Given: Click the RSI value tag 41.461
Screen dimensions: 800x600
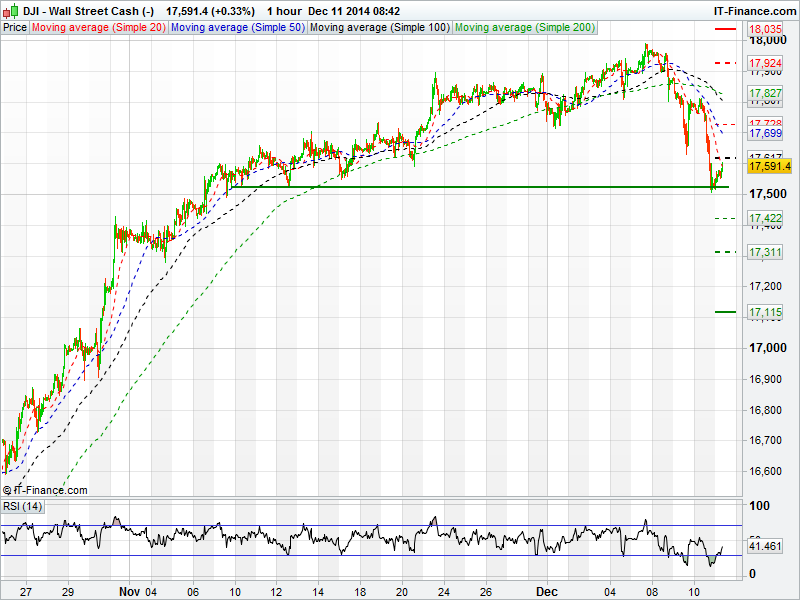Looking at the screenshot, I should click(x=765, y=548).
